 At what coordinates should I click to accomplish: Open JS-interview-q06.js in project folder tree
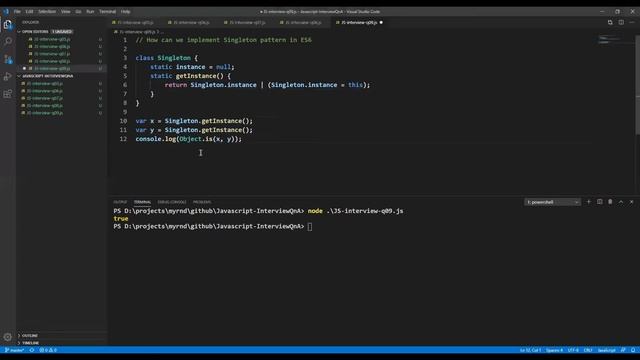click(61, 91)
